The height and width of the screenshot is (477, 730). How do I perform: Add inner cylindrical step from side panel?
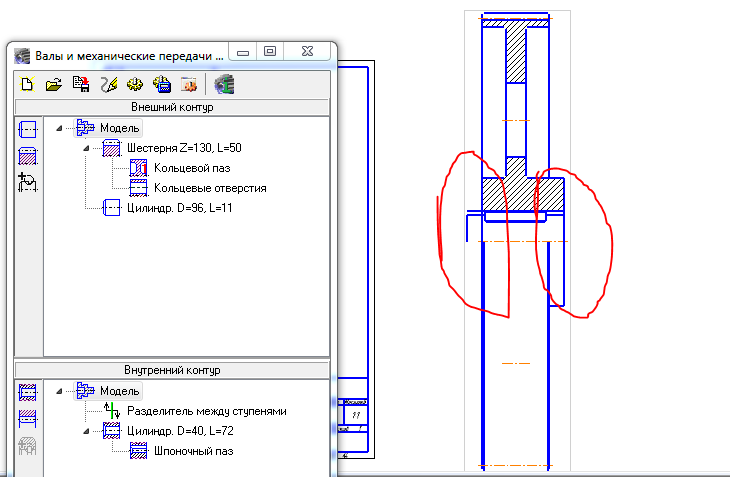pyautogui.click(x=28, y=392)
